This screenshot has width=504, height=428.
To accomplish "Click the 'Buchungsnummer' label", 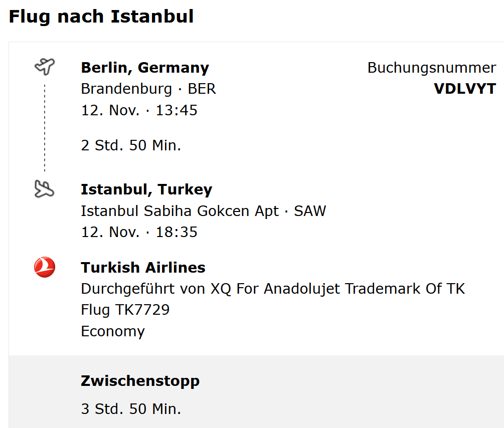I will pyautogui.click(x=431, y=68).
